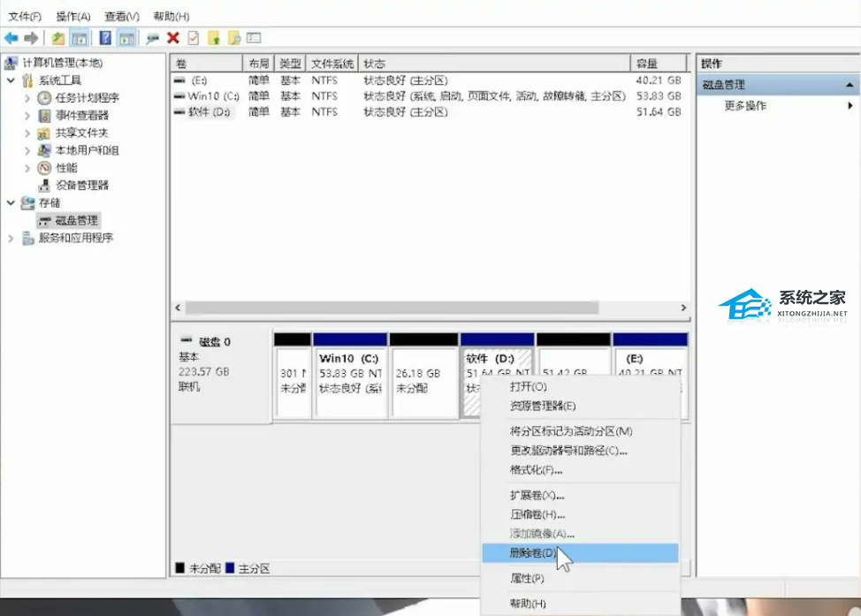Toggle the Show/Hide Console Tree toolbar icon

point(80,38)
